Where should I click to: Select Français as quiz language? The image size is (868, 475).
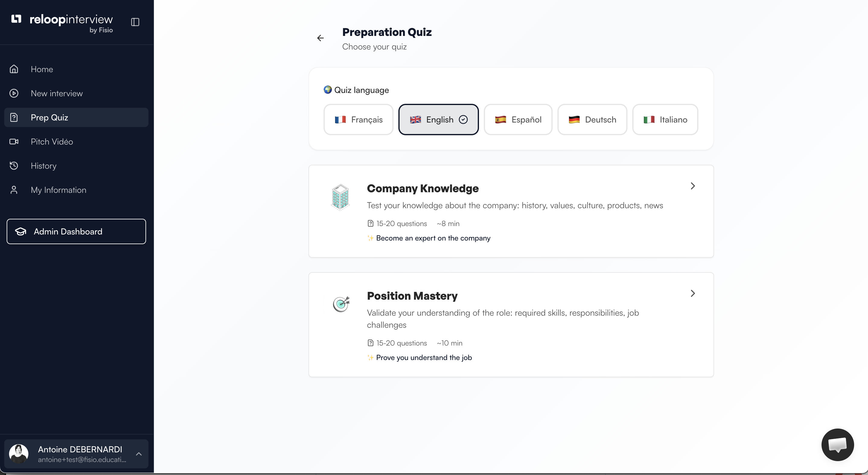(x=358, y=120)
